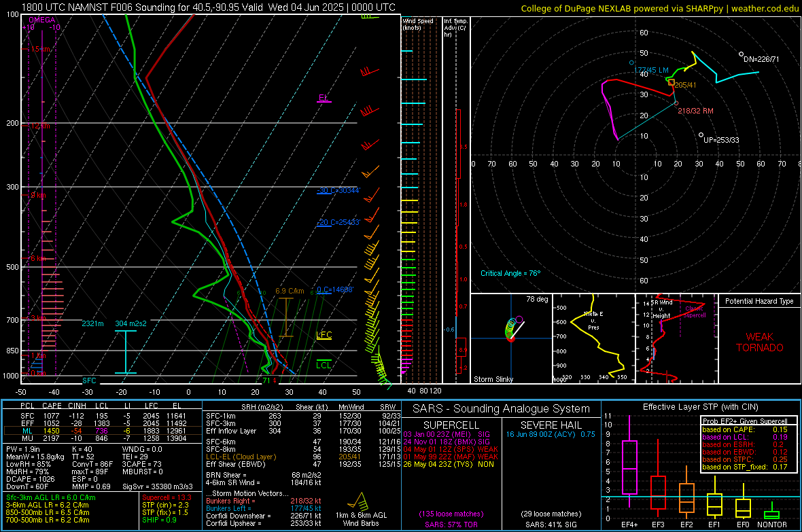Click the yellow LFC level marker

324,336
